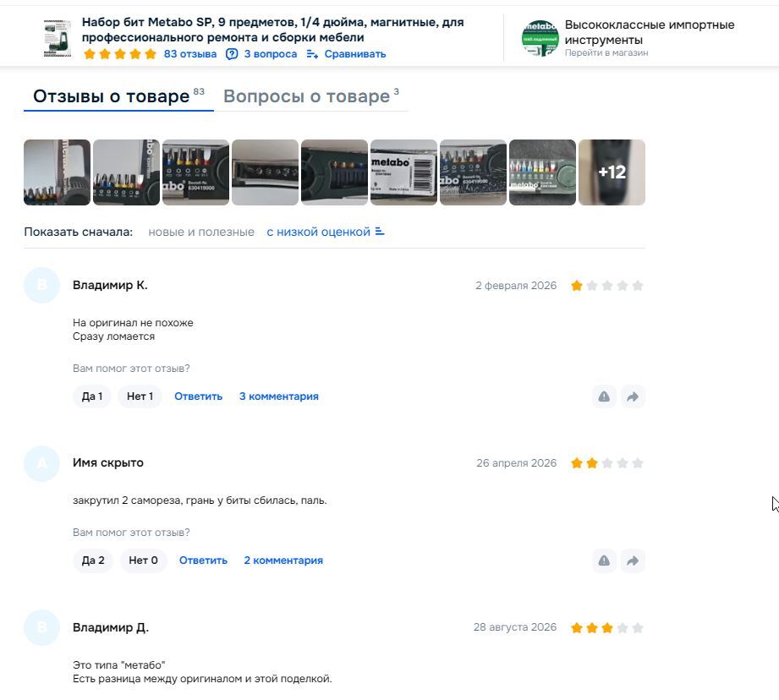This screenshot has width=779, height=700.
Task: Open the third review photo thumbnail
Action: point(195,172)
